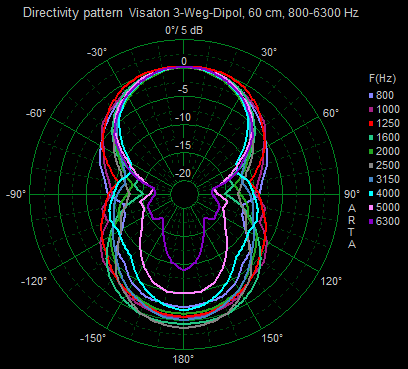Click the legend label '2000'
408x369 pixels.
(x=388, y=151)
